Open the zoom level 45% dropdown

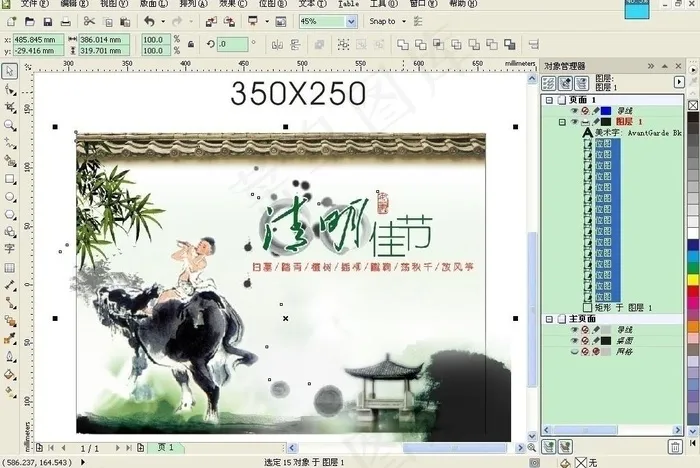(353, 21)
